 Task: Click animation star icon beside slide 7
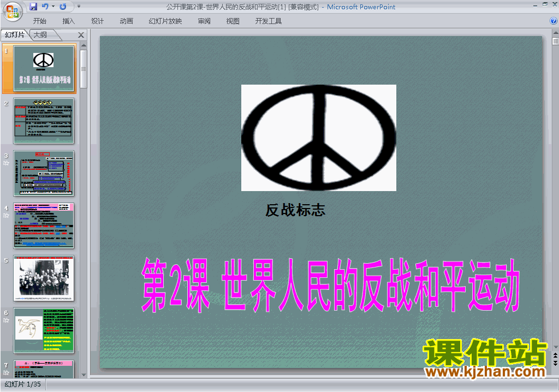(6, 373)
